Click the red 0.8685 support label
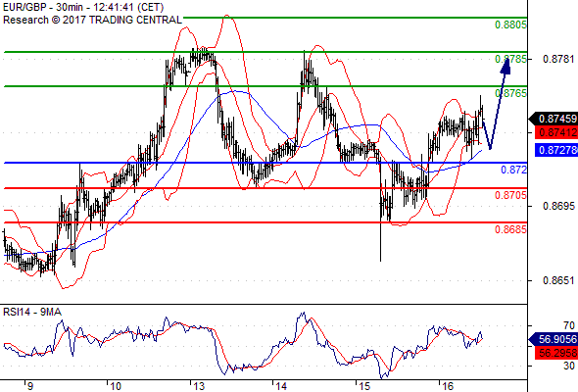578x392 pixels. pyautogui.click(x=510, y=229)
